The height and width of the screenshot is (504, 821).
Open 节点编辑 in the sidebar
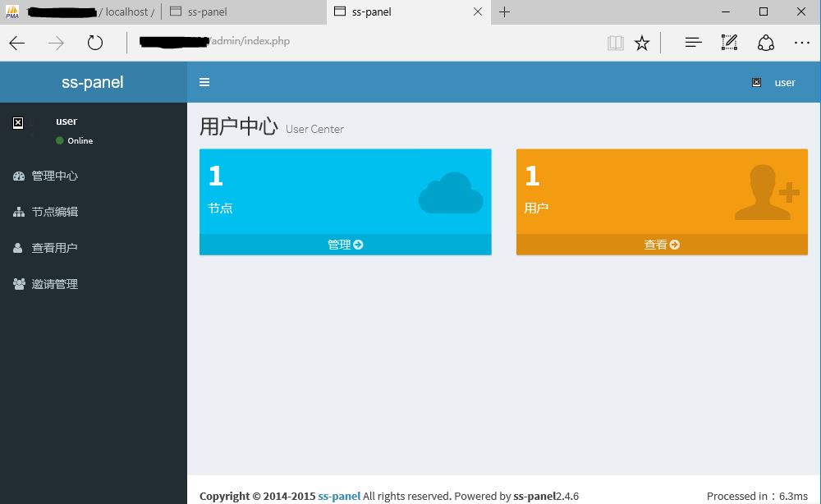94,212
